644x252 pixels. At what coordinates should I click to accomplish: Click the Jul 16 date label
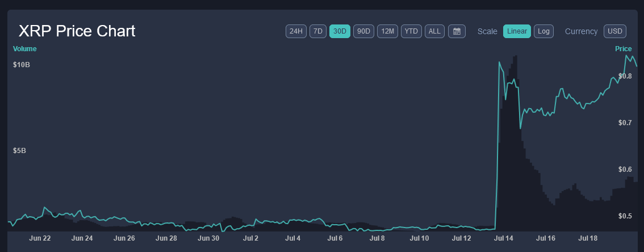[x=546, y=238]
